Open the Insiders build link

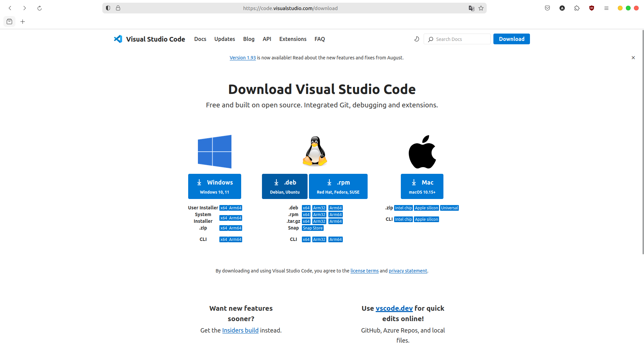(240, 331)
